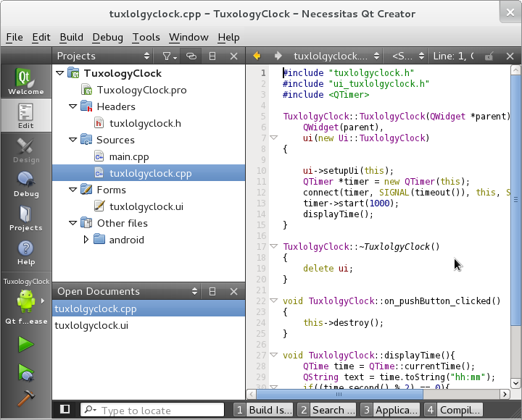The height and width of the screenshot is (420, 522).
Task: Open the Help mode
Action: click(x=26, y=253)
